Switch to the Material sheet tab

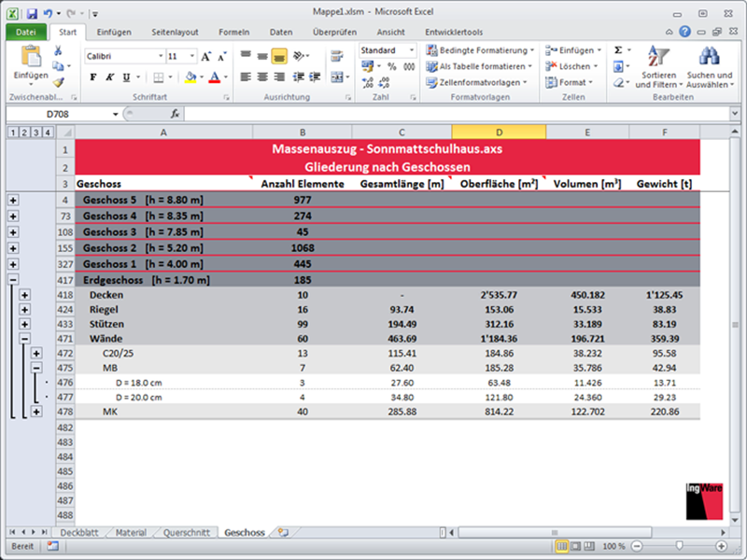(131, 533)
